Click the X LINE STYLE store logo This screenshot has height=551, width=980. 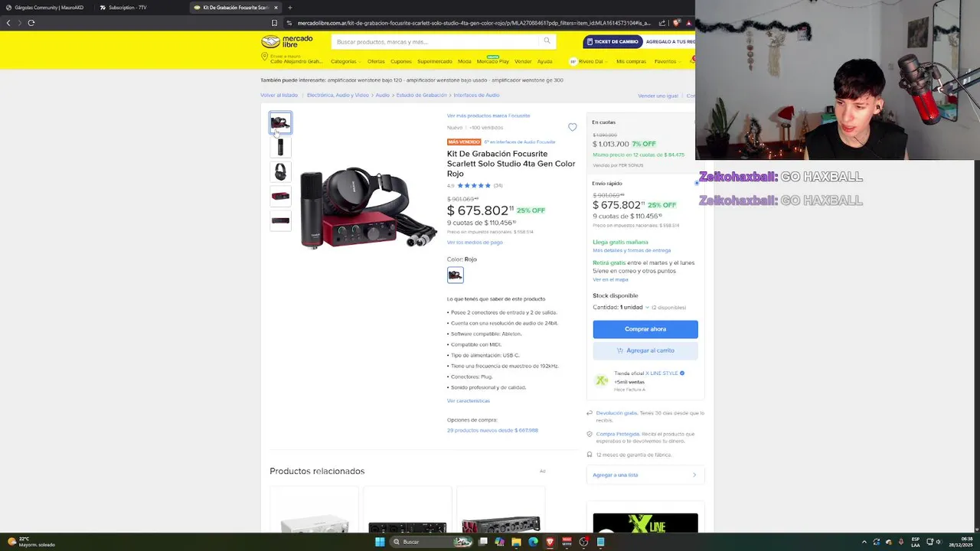[x=602, y=380]
